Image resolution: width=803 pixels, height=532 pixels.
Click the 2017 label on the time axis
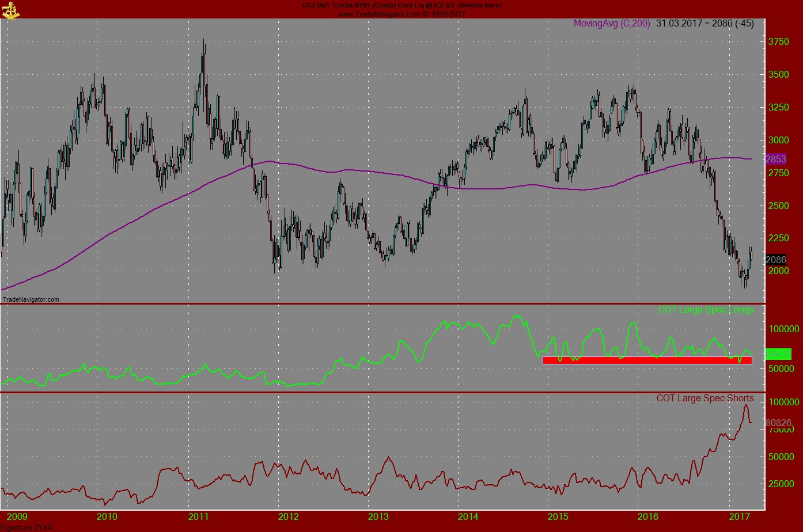pyautogui.click(x=741, y=518)
